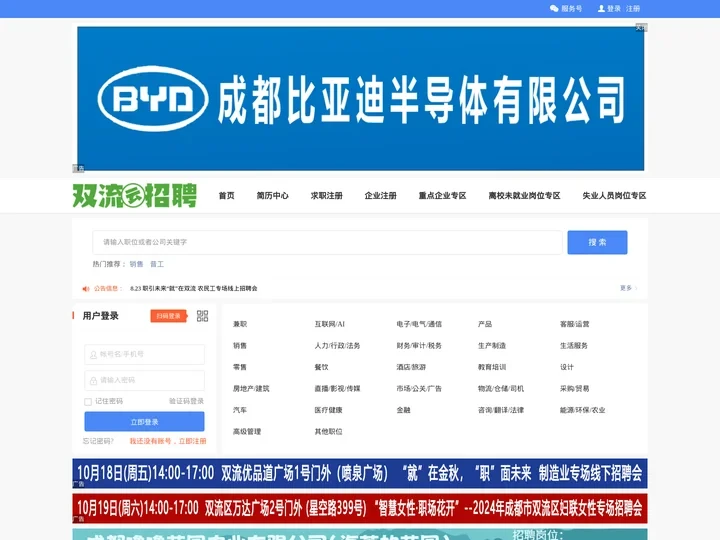The image size is (720, 540).
Task: Click the WeChat 服务号 icon in top bar
Action: 554,9
